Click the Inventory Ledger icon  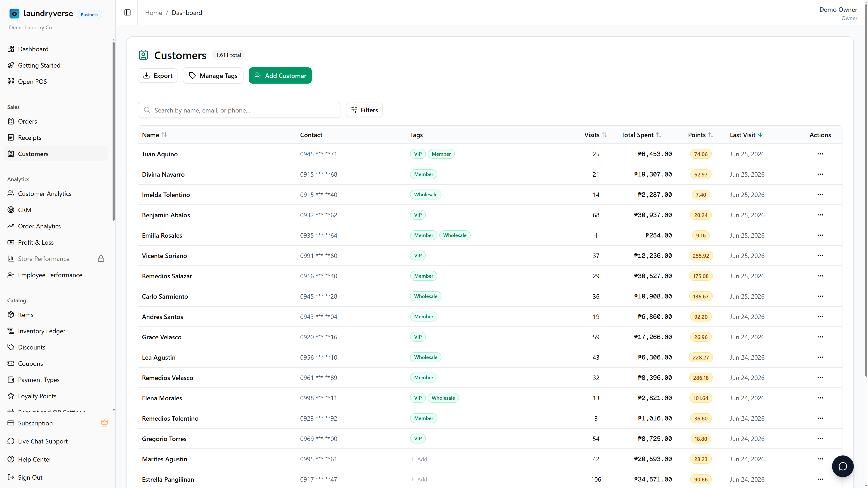point(11,331)
